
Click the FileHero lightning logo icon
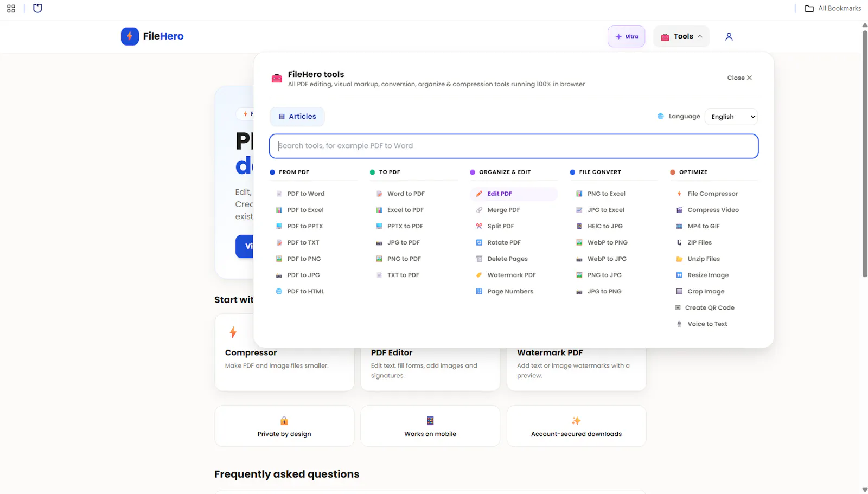(x=130, y=36)
